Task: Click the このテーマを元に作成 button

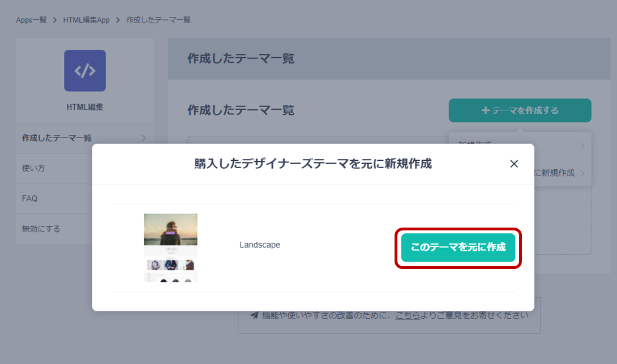Action: (x=458, y=247)
